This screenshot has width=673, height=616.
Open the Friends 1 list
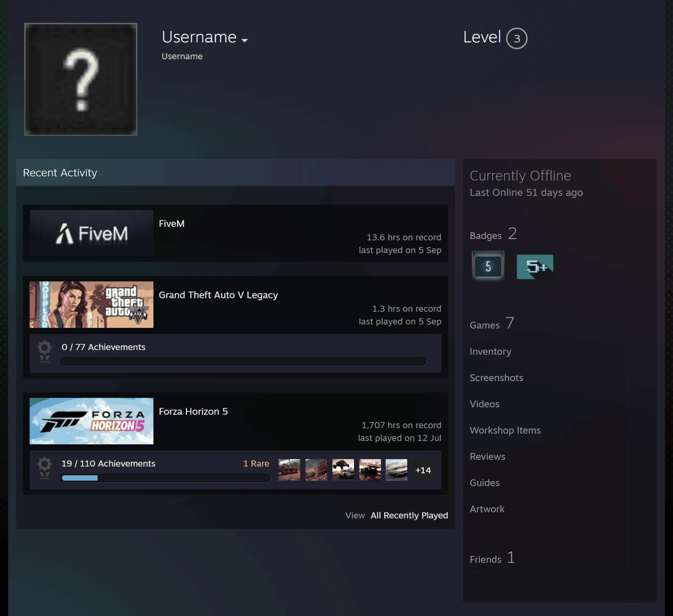(x=492, y=557)
